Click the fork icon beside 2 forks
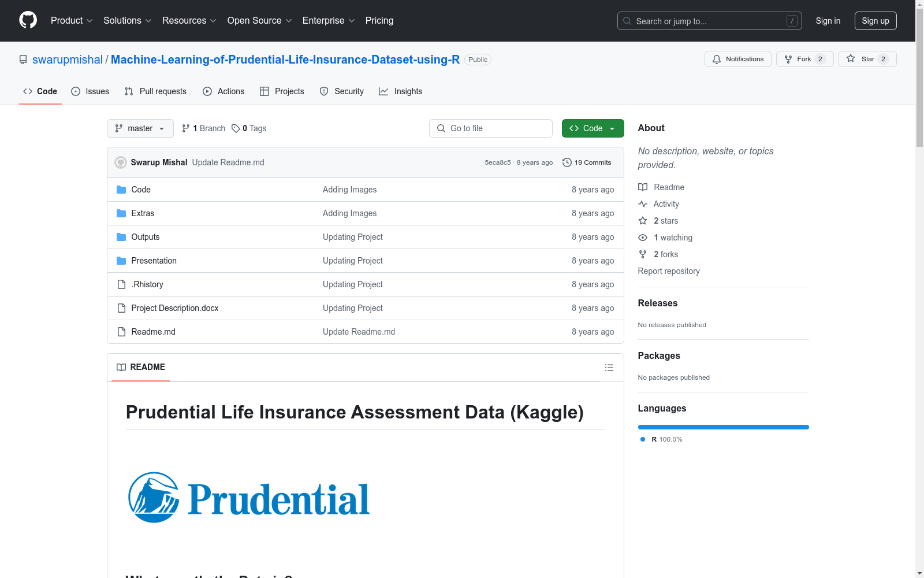This screenshot has width=924, height=578. click(643, 254)
